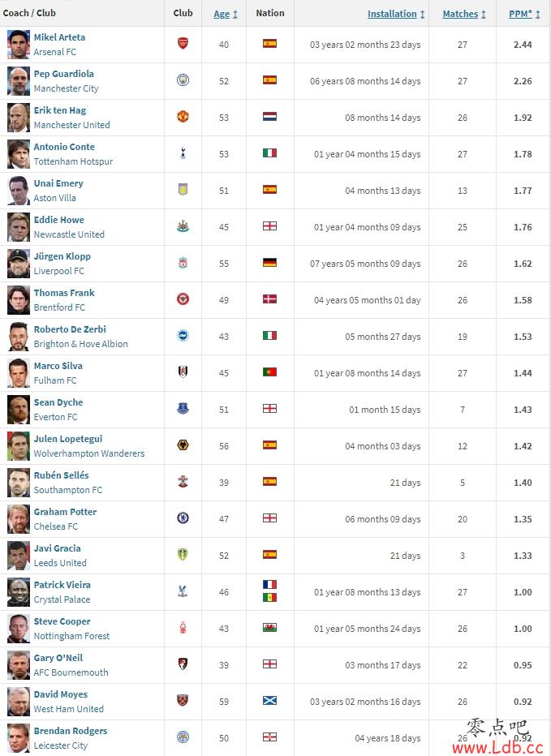
Task: Open Pep Guardiola's profile link
Action: coord(63,74)
